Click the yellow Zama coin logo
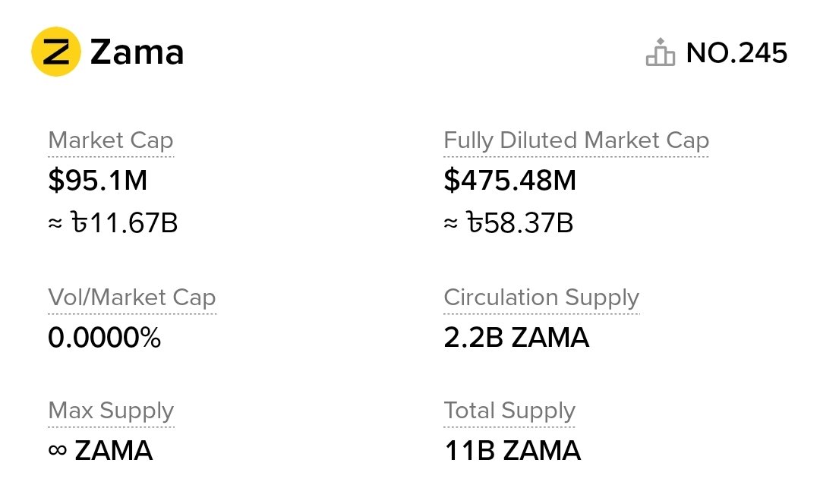The image size is (820, 504). tap(56, 52)
